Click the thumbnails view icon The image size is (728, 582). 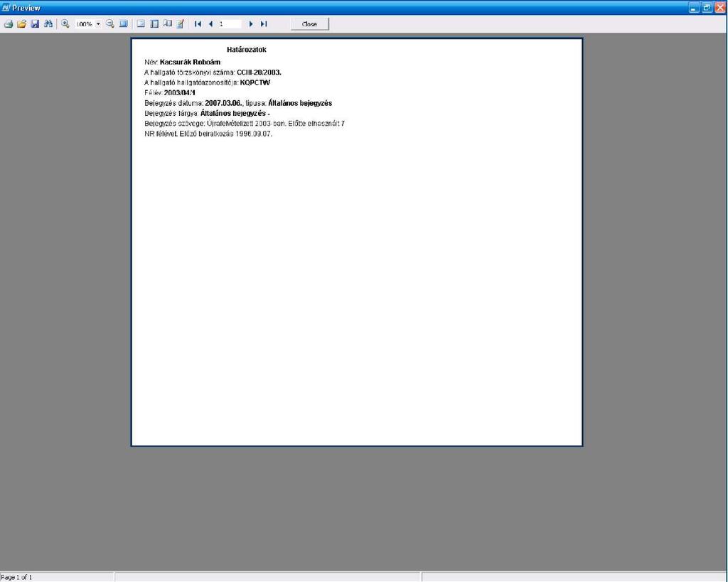pyautogui.click(x=167, y=24)
